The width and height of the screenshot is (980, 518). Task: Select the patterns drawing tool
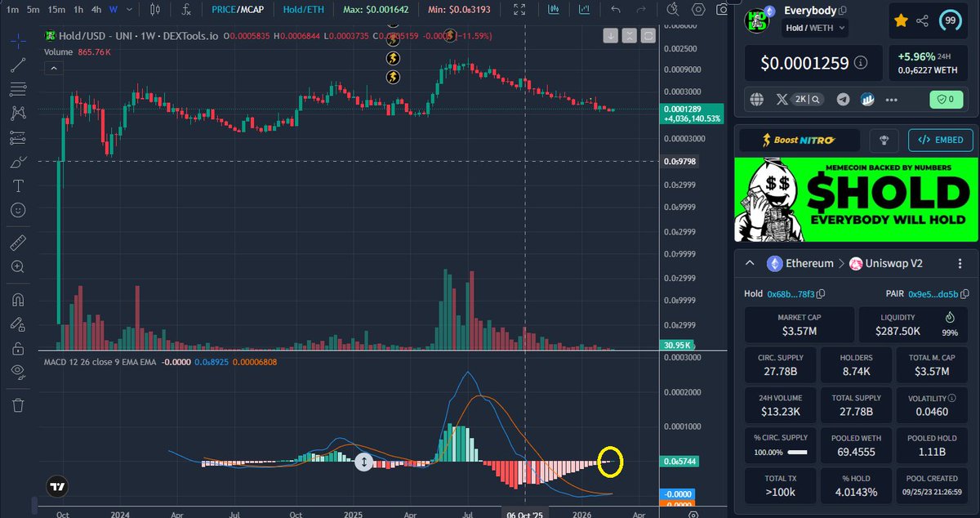(18, 114)
